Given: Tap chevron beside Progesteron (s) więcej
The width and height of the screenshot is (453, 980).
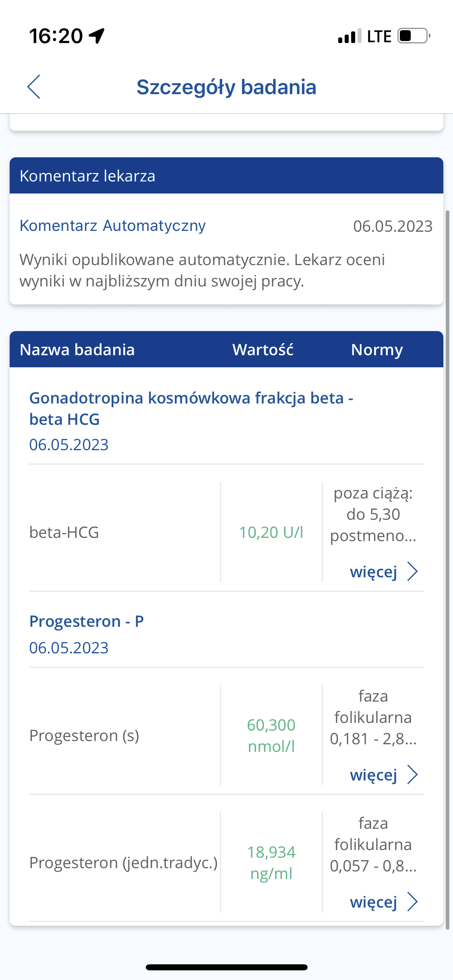Looking at the screenshot, I should click(x=412, y=775).
